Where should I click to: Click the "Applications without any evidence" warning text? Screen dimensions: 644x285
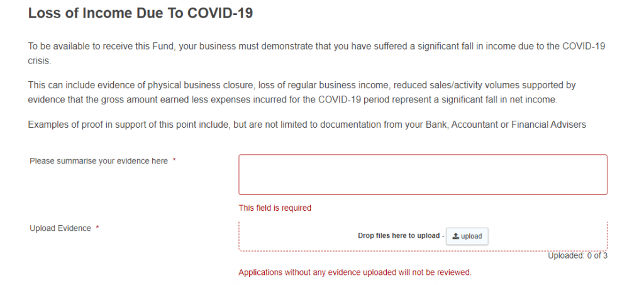[355, 272]
